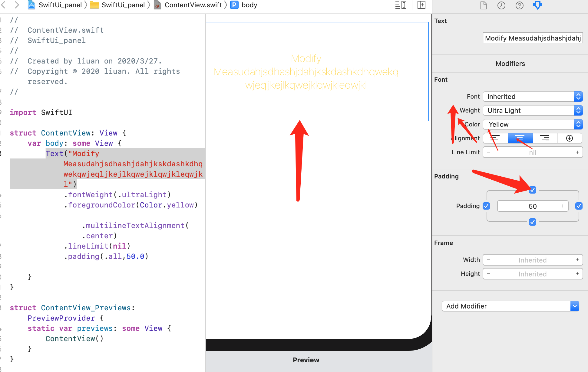
Task: Select the trailing text alignment icon
Action: 545,138
